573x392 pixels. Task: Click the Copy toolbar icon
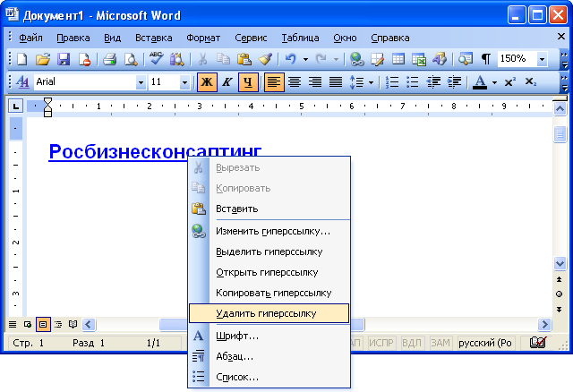coord(223,59)
